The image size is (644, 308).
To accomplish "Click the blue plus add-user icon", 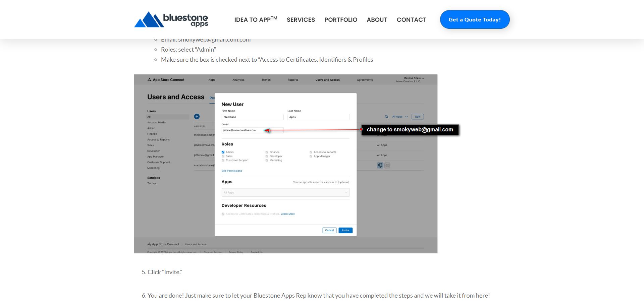I will (197, 117).
